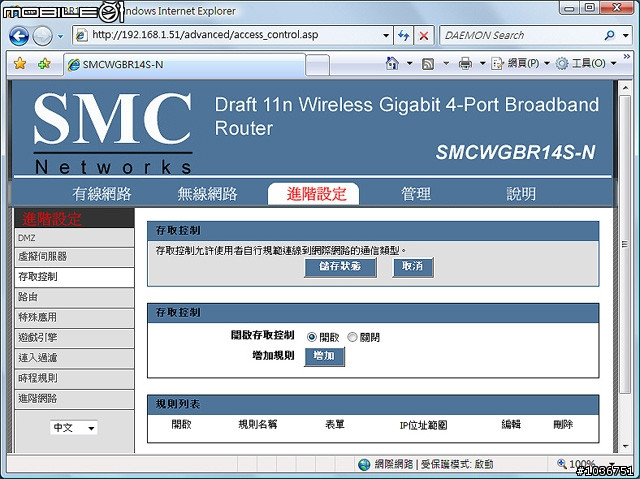Select the 關閉 radio button

(352, 337)
